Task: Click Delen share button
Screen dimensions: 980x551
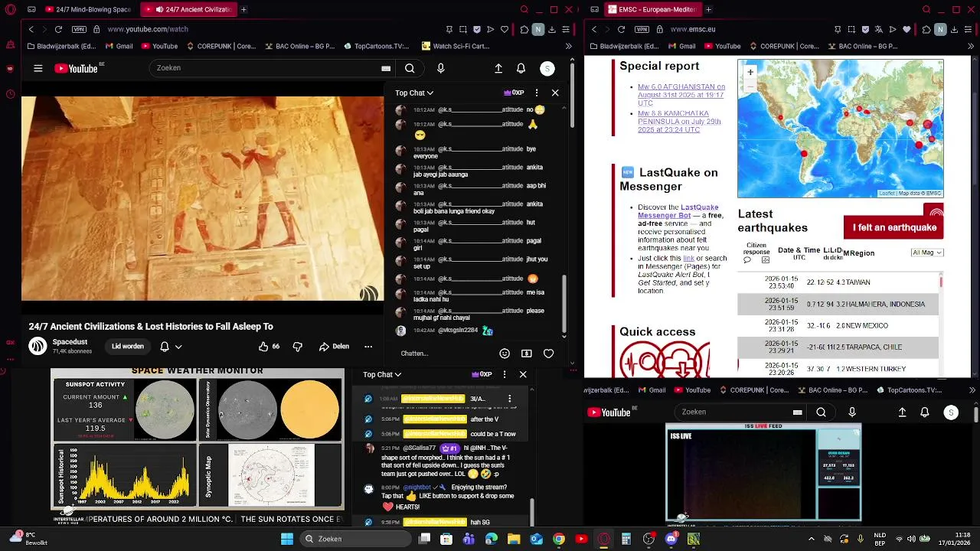Action: click(x=334, y=346)
